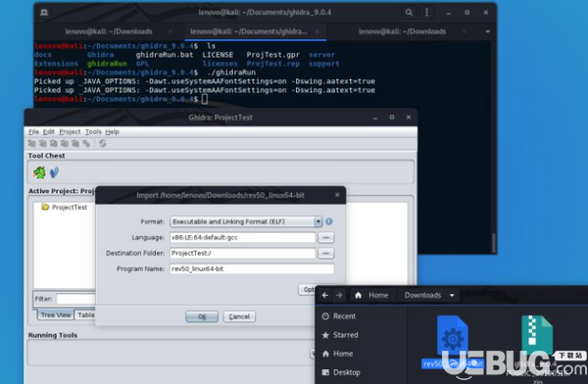Close the Import dialog with X
This screenshot has height=384, width=588.
(337, 195)
